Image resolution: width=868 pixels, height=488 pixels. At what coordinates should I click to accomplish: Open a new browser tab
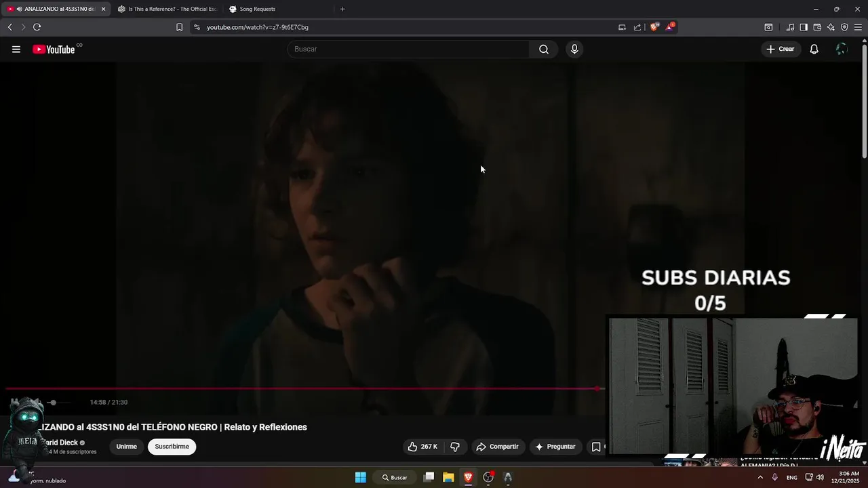(342, 9)
